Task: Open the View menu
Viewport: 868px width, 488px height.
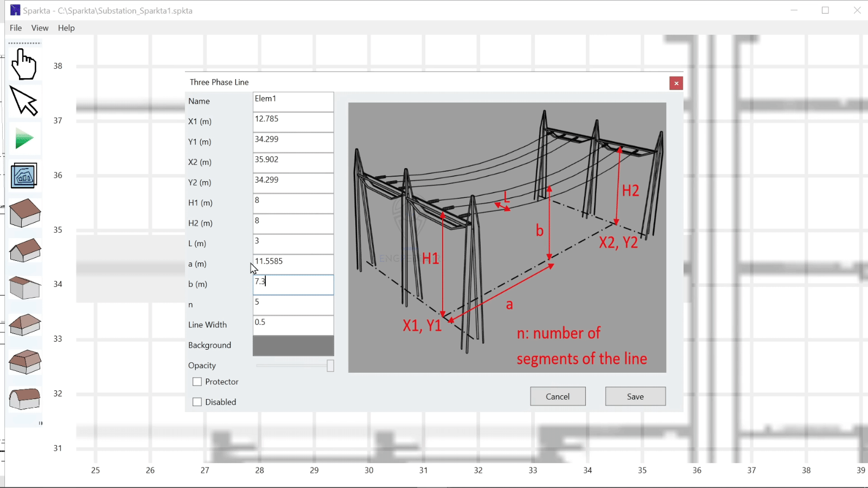Action: pyautogui.click(x=40, y=28)
